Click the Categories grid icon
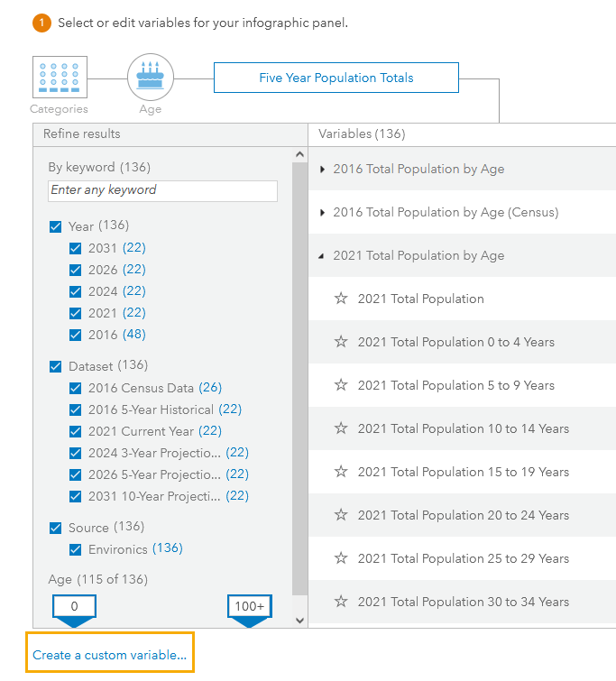616x681 pixels. click(x=60, y=78)
